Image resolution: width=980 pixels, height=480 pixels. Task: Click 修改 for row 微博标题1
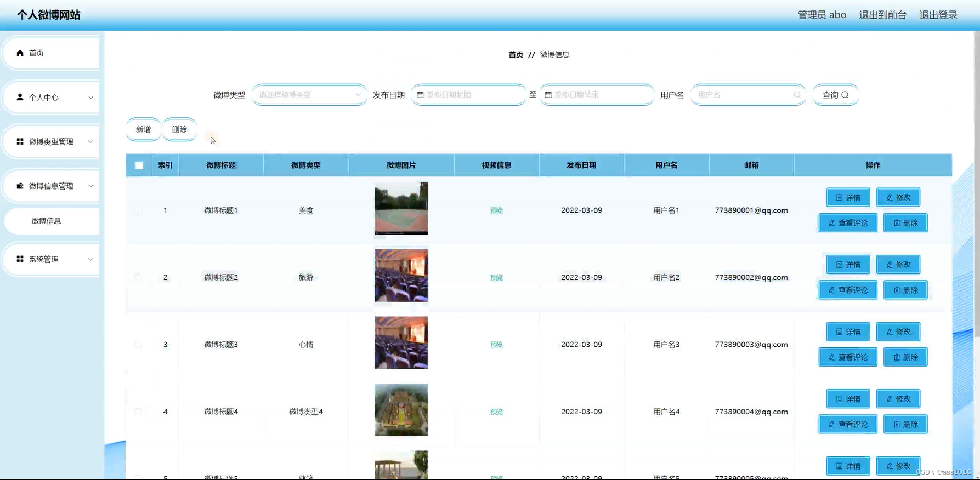pyautogui.click(x=898, y=197)
